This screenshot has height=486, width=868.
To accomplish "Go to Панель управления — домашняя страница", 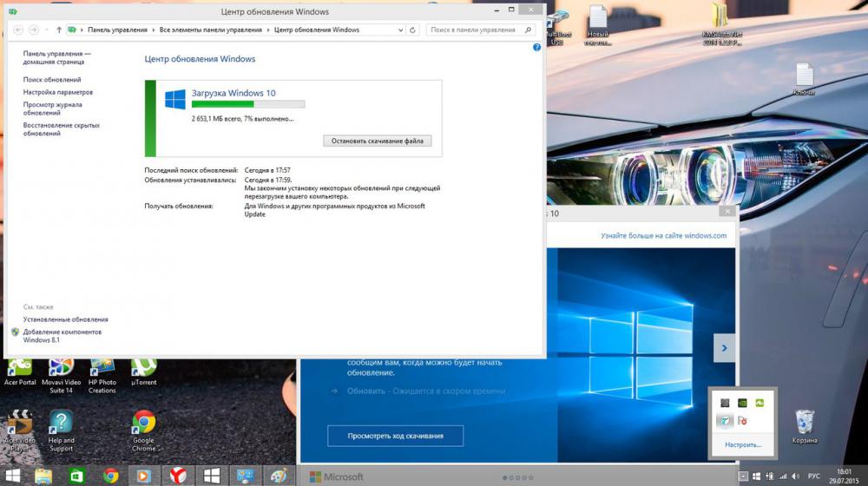I will [56, 57].
